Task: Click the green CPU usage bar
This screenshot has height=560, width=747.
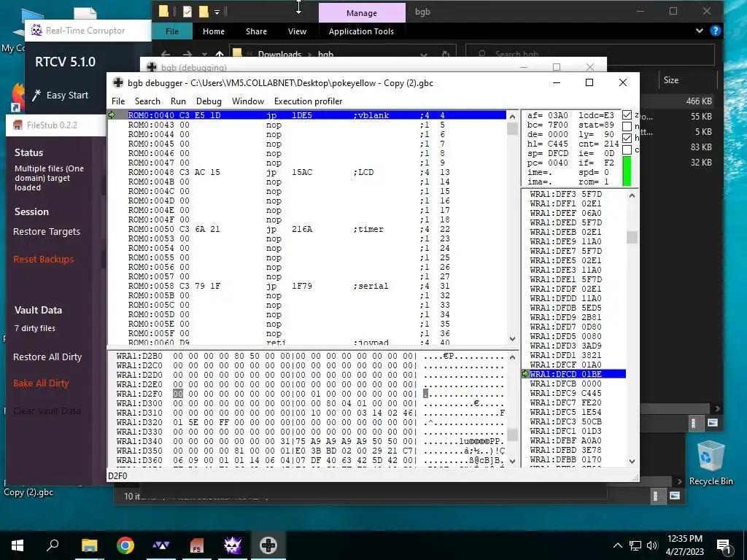Action: click(x=627, y=171)
